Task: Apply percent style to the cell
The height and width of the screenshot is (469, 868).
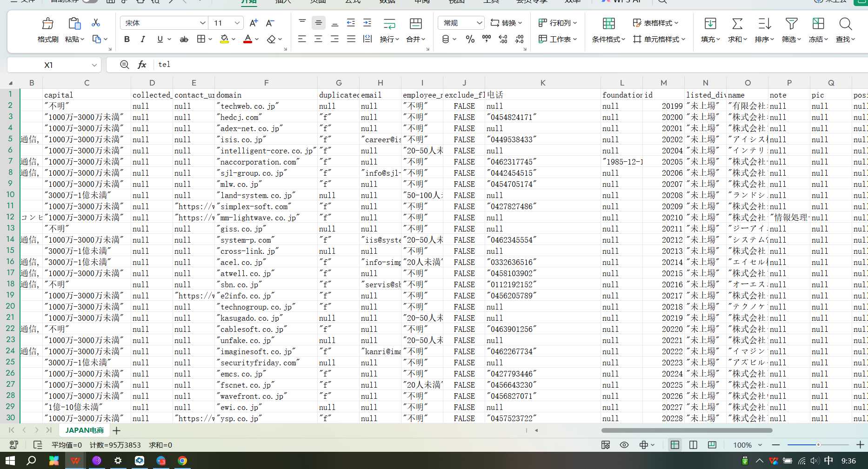Action: (x=470, y=39)
